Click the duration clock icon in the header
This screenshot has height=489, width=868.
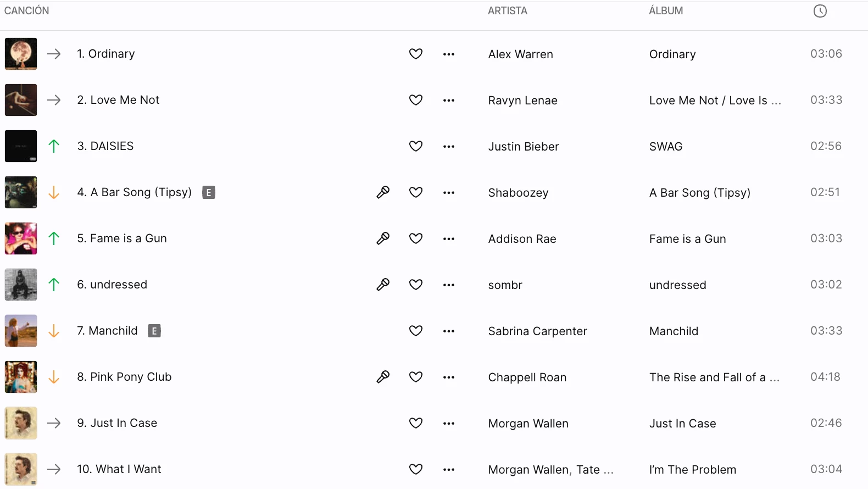(x=820, y=11)
